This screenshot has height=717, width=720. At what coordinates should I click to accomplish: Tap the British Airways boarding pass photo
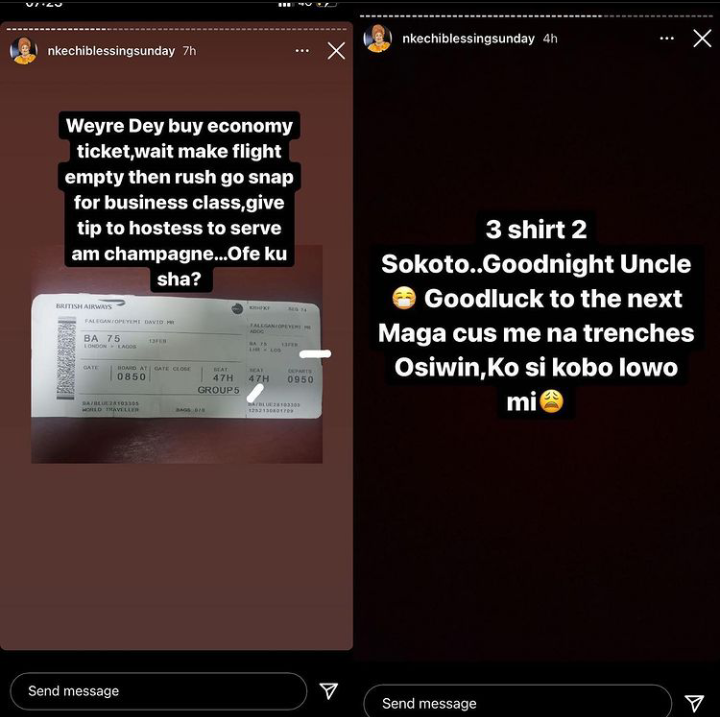coord(176,356)
